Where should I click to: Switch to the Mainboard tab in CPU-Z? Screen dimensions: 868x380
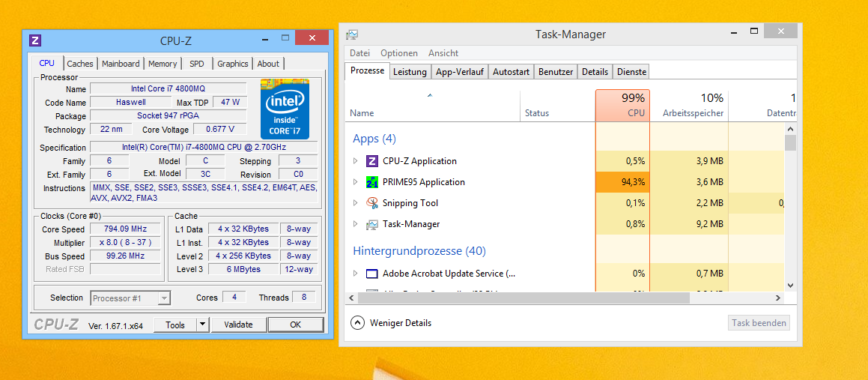(x=121, y=64)
